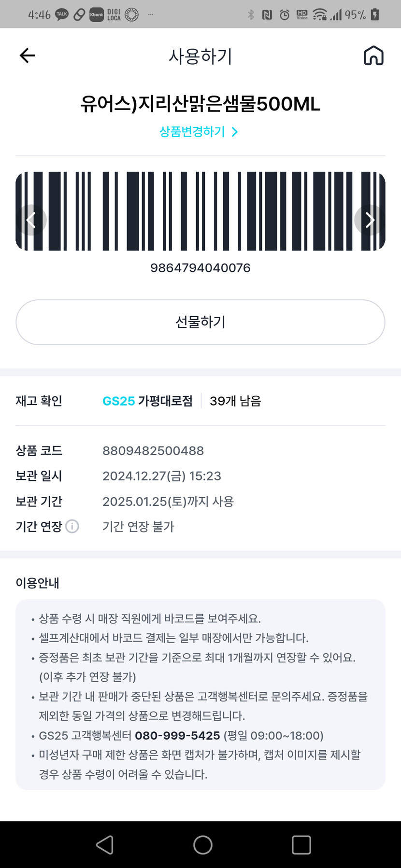Tap the back arrow icon
Image resolution: width=401 pixels, height=868 pixels.
[28, 56]
